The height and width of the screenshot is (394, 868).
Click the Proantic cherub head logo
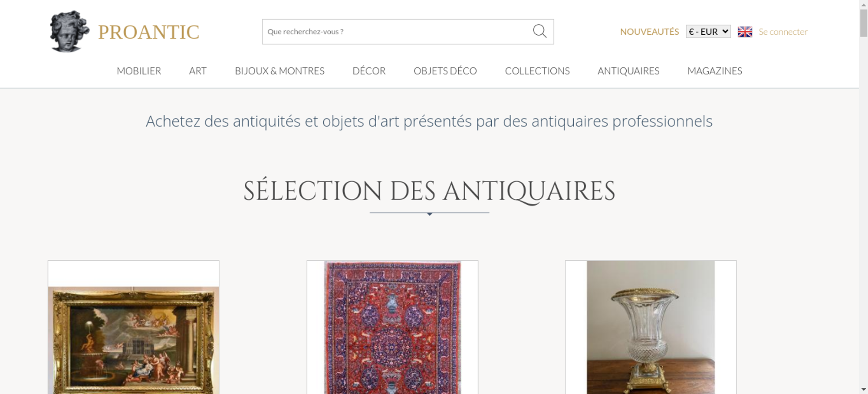[69, 32]
